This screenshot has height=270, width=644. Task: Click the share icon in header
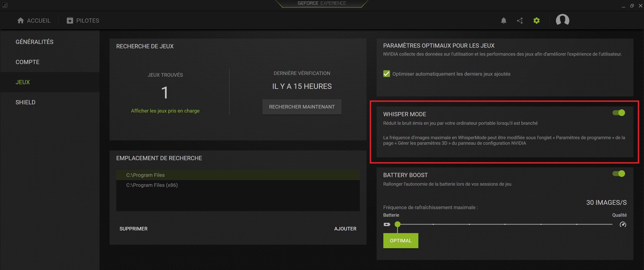(x=520, y=20)
